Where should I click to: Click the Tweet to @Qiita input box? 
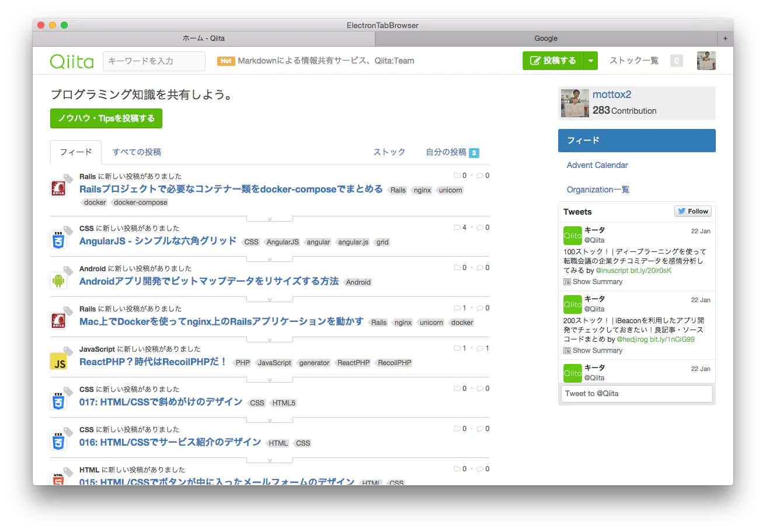637,394
